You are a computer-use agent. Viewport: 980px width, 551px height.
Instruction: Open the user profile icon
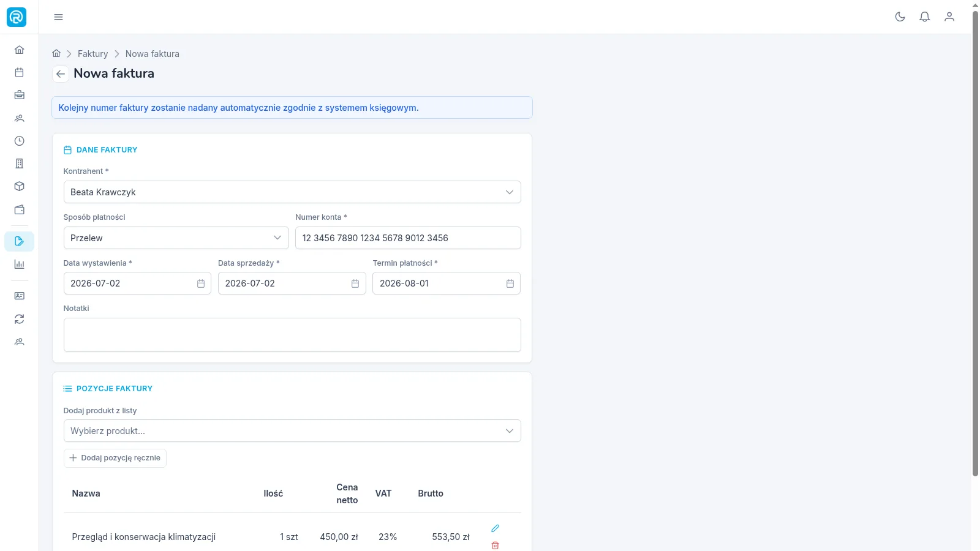(x=949, y=17)
